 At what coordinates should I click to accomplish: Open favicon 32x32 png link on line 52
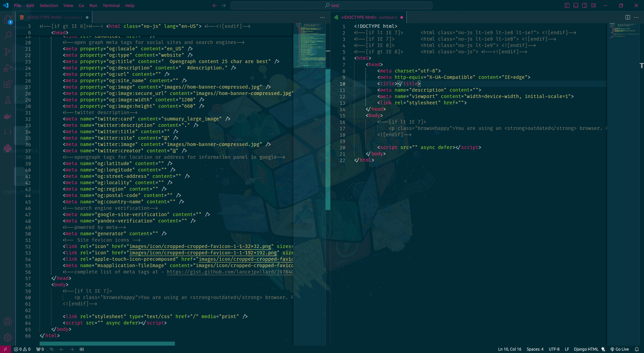[x=200, y=246]
